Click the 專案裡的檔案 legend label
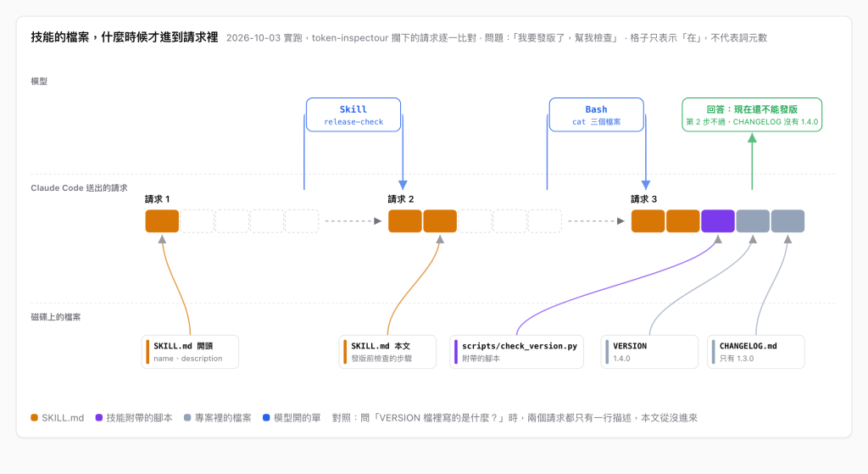The height and width of the screenshot is (474, 868). [x=223, y=418]
